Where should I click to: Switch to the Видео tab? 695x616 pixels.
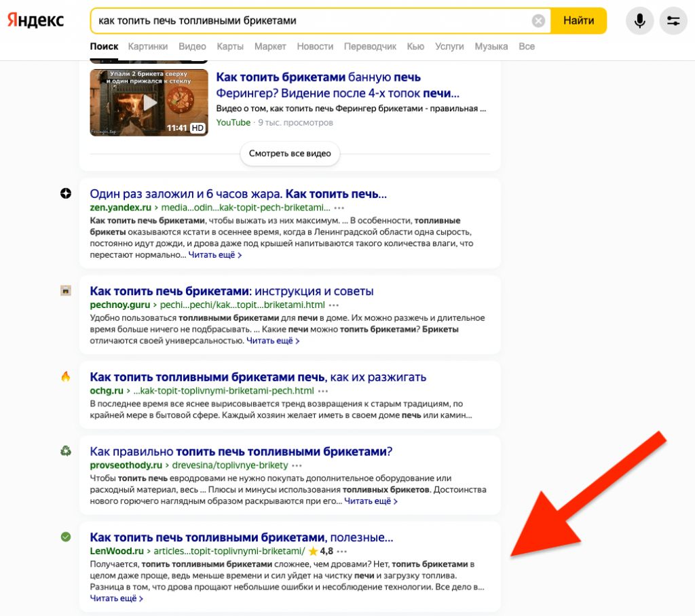tap(192, 47)
